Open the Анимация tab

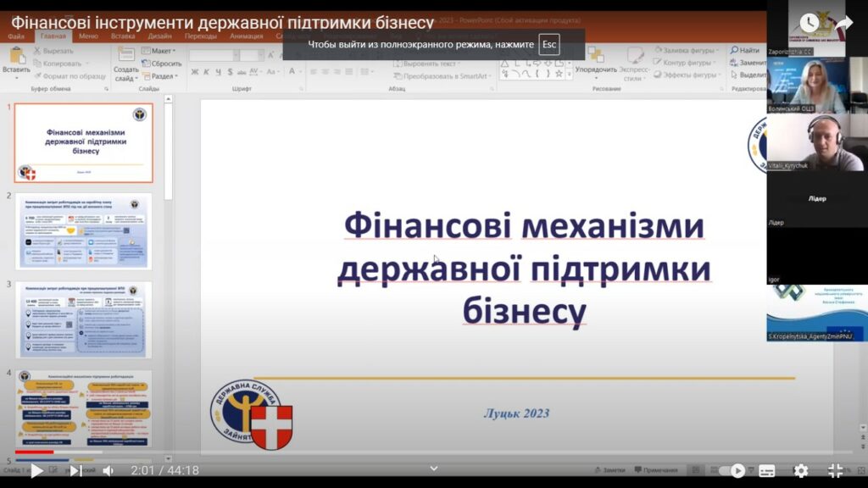pyautogui.click(x=247, y=36)
